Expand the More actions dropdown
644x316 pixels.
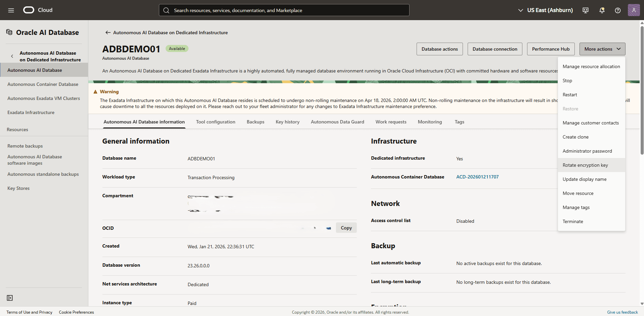tap(602, 49)
